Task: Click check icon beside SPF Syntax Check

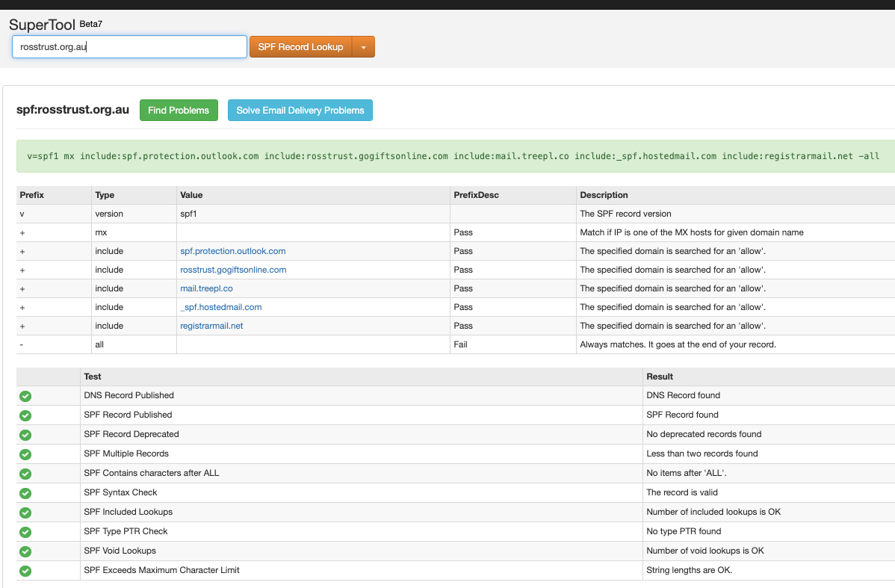Action: (x=25, y=493)
